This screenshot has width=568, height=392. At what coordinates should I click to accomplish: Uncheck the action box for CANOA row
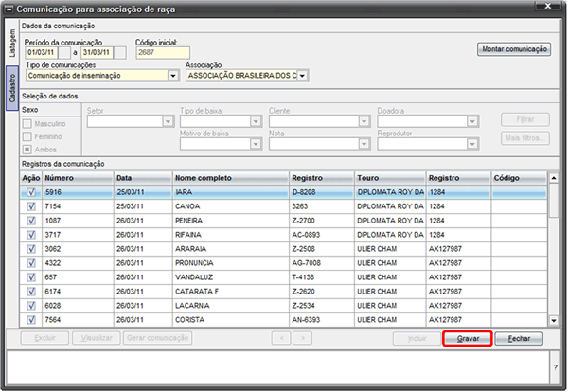(x=31, y=206)
